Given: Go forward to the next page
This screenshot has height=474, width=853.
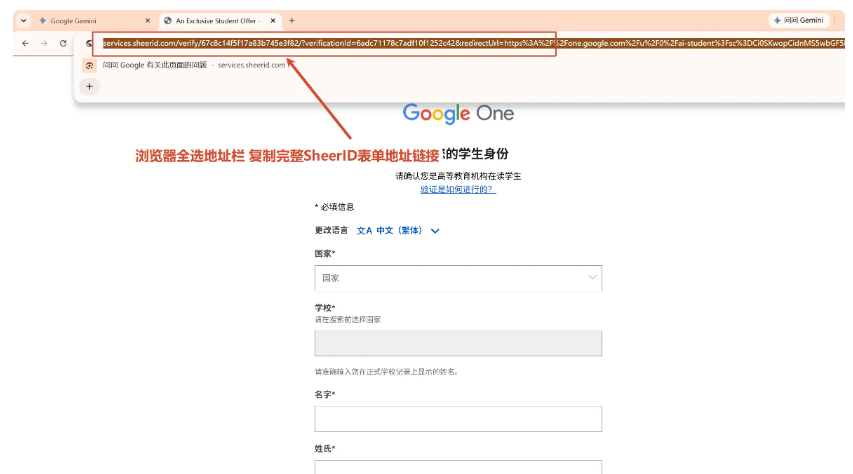Looking at the screenshot, I should click(44, 43).
